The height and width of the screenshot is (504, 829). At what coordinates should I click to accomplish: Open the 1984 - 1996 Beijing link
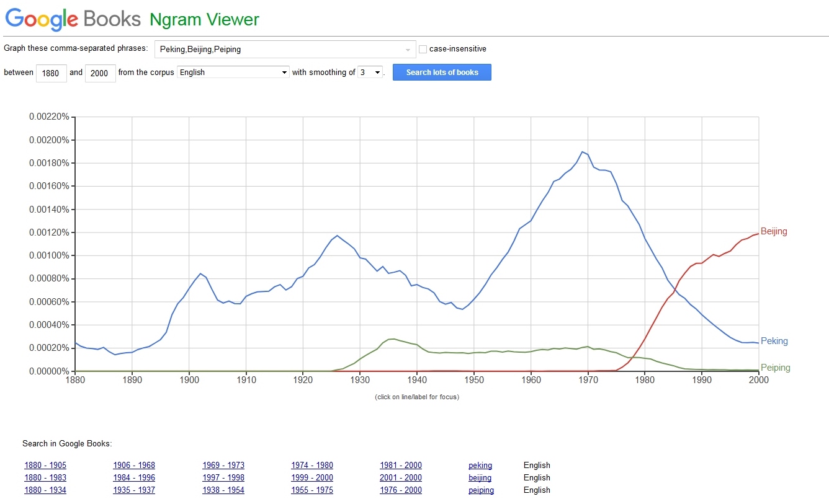pos(134,478)
